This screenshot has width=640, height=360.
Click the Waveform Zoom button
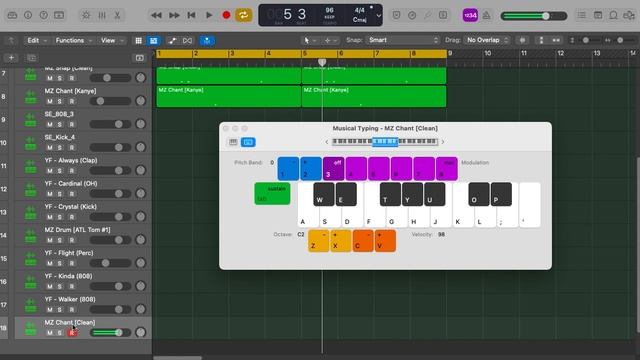522,40
